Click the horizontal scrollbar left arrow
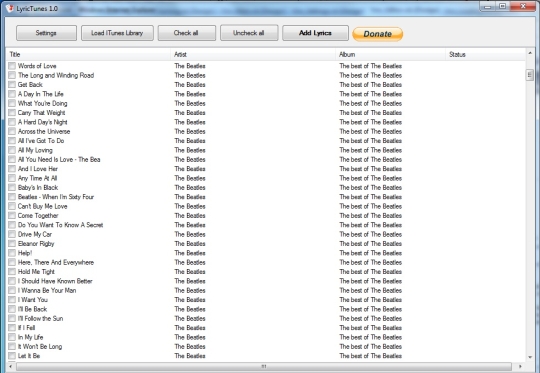This screenshot has height=373, width=540. [x=11, y=366]
